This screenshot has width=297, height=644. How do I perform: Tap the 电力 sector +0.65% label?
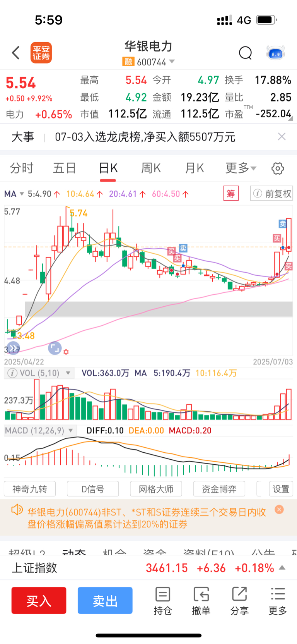point(39,114)
